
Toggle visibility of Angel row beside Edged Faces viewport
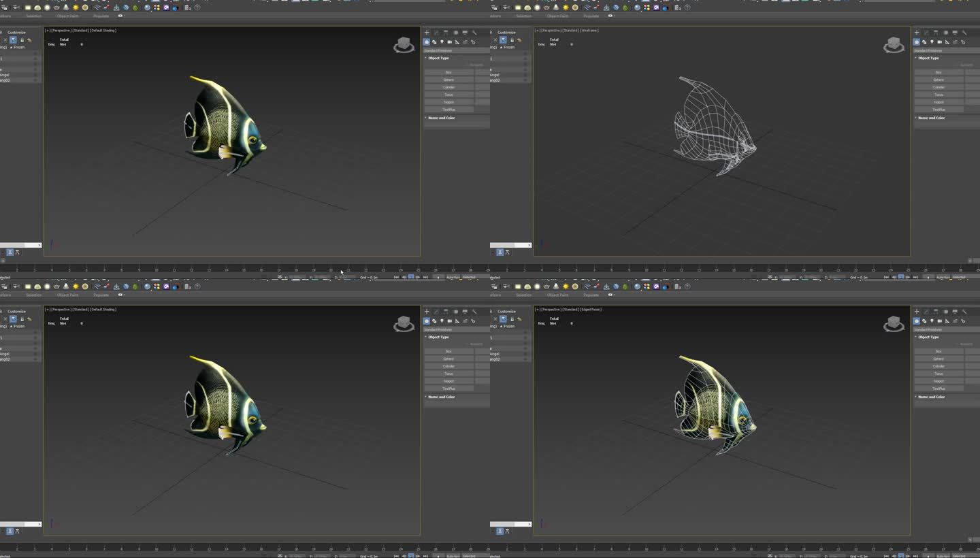coord(525,354)
